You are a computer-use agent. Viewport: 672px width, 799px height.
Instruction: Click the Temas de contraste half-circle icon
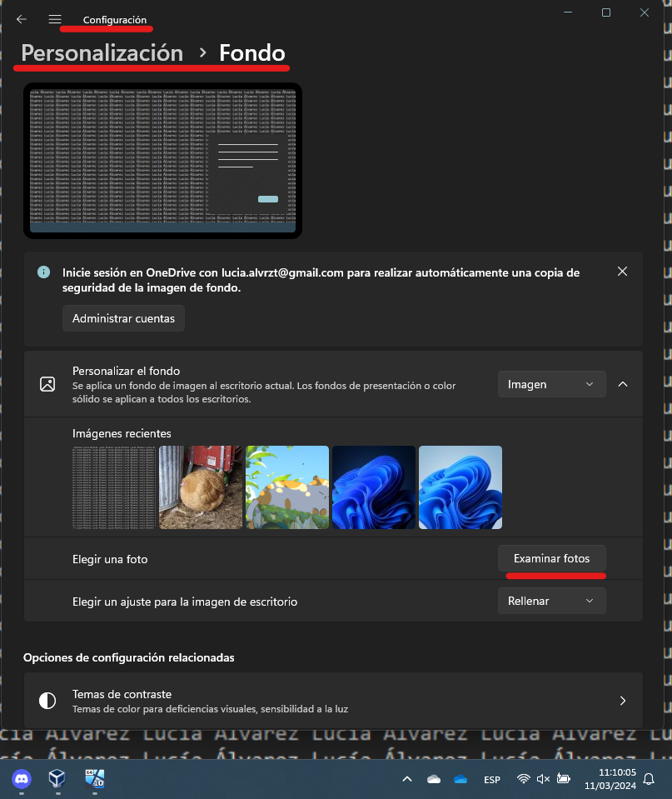click(47, 700)
